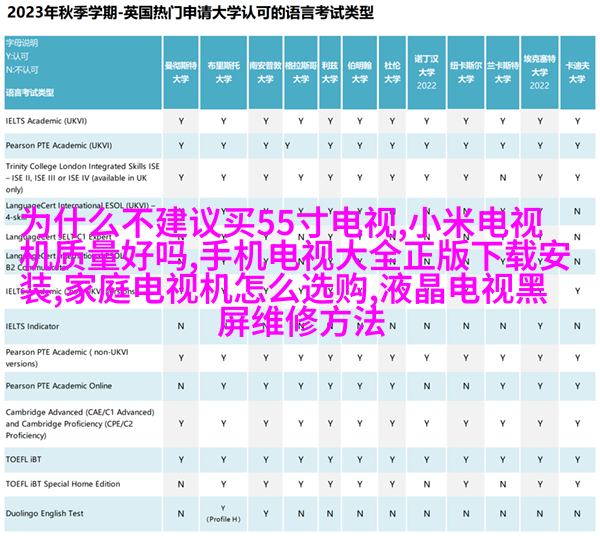Viewport: 600px width, 536px height.
Task: Click Trinity College row N under 兰卡斯特大学
Action: pos(503,178)
